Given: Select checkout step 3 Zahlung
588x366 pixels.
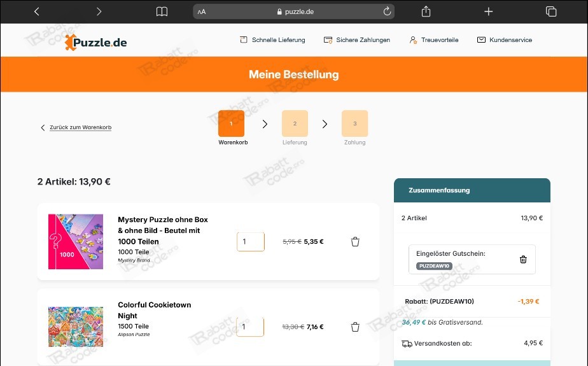Looking at the screenshot, I should (x=354, y=123).
